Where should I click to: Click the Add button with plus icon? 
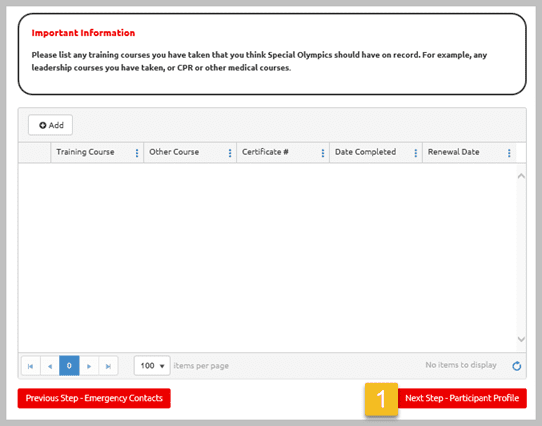pos(50,125)
